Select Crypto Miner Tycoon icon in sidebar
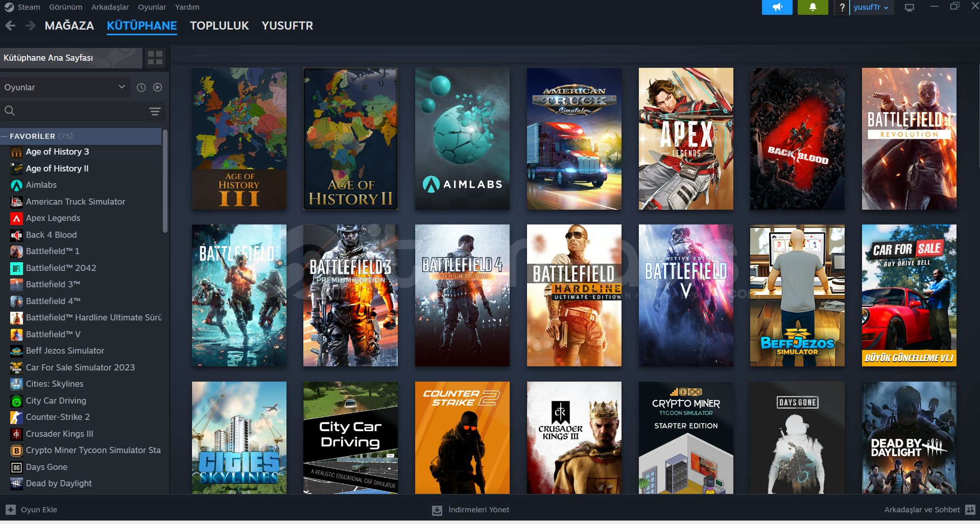The image size is (980, 524). pyautogui.click(x=17, y=451)
